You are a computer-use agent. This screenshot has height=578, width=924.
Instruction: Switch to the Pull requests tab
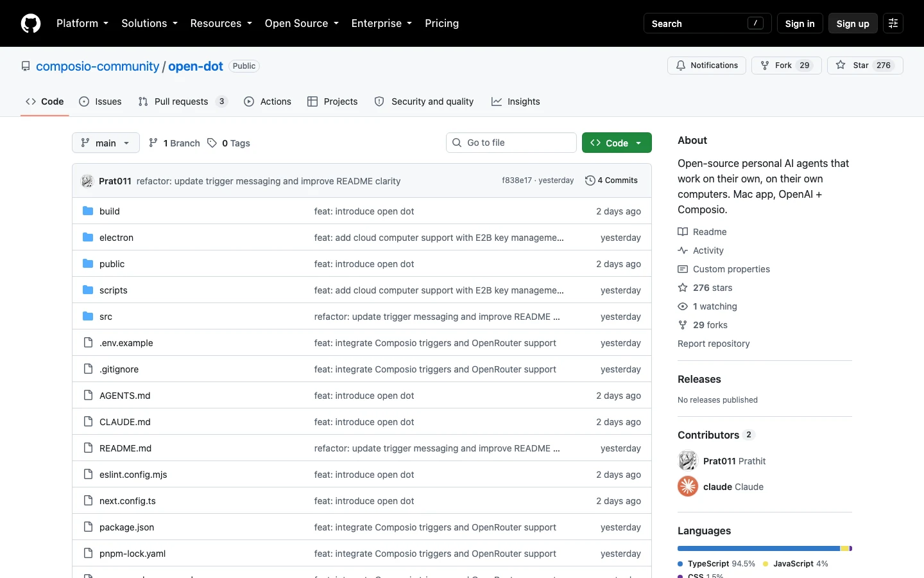(183, 101)
